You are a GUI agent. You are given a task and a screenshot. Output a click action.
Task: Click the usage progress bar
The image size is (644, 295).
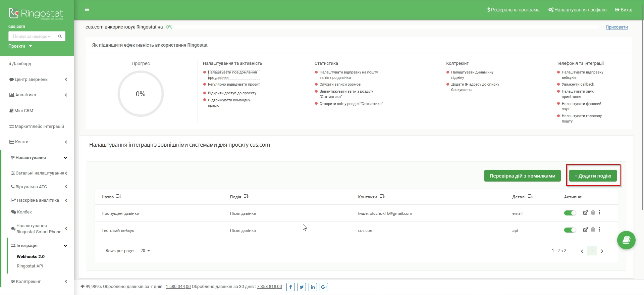(x=386, y=27)
